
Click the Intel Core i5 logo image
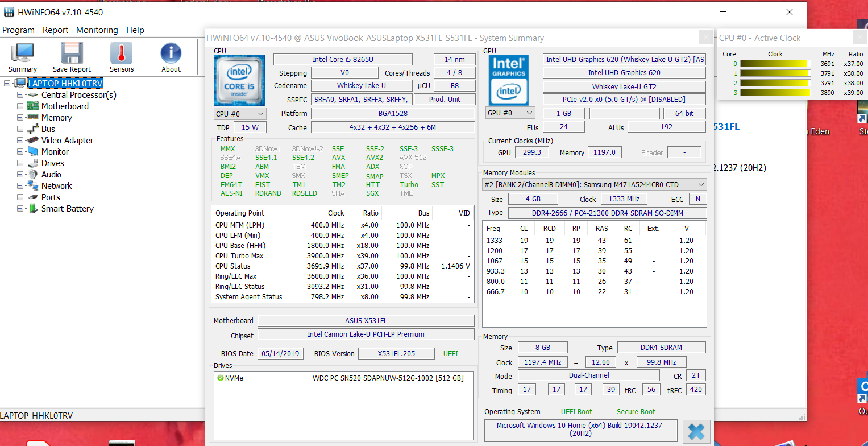click(239, 80)
